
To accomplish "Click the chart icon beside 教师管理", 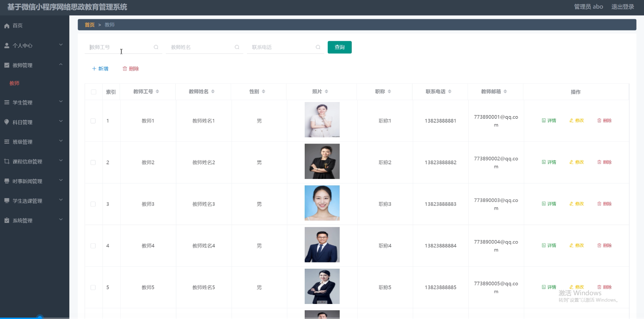I will click(x=7, y=65).
